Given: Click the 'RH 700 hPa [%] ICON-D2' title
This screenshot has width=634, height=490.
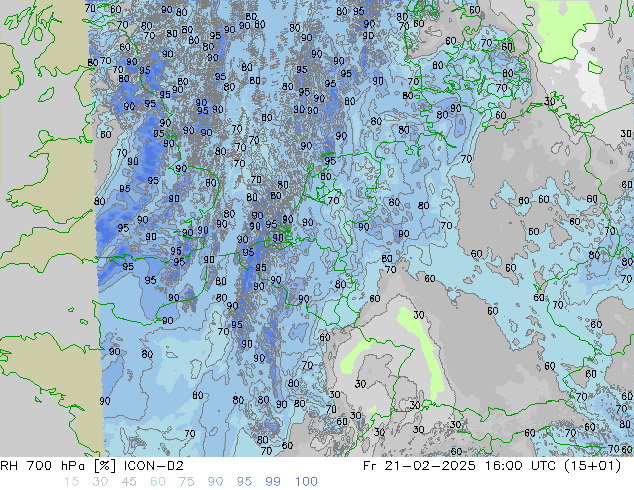Looking at the screenshot, I should click(92, 466).
